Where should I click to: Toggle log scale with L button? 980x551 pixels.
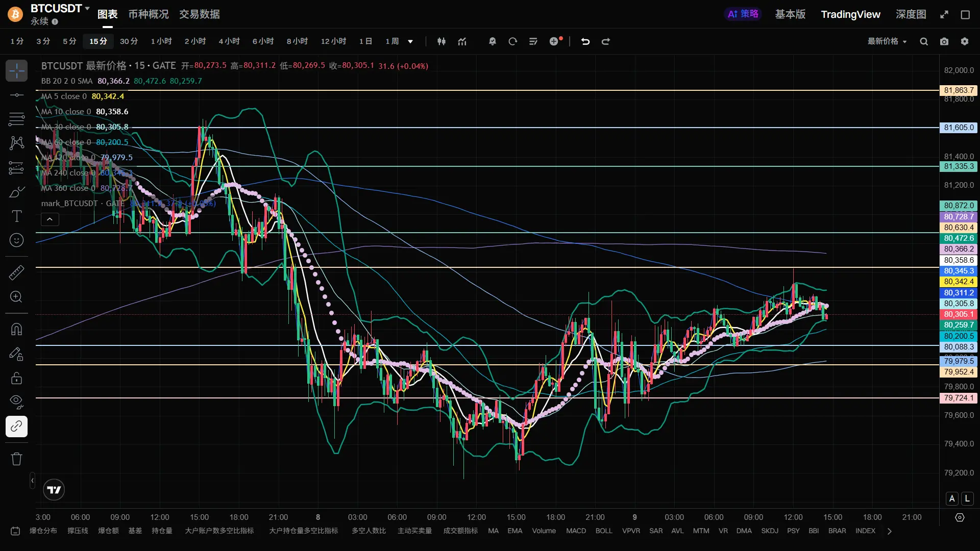coord(967,498)
